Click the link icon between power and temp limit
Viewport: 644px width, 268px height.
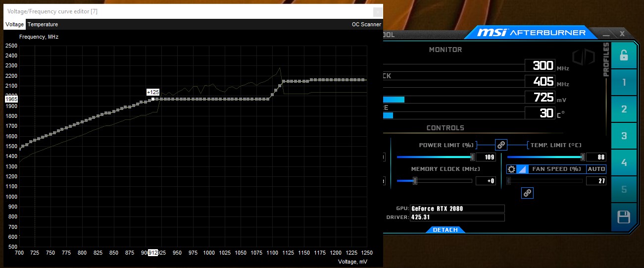point(501,145)
